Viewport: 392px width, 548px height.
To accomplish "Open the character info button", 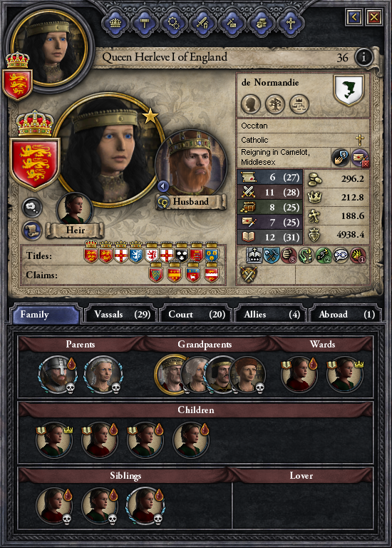I will coord(363,56).
